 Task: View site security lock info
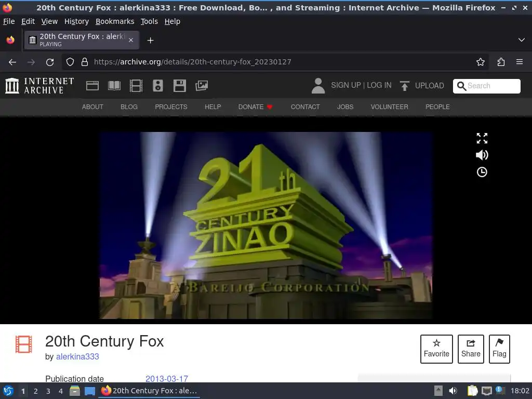[x=85, y=62]
